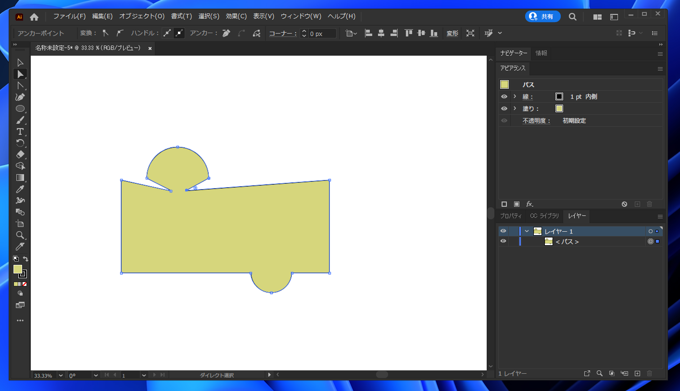Remove selected anchor points icon
Image resolution: width=680 pixels, height=391 pixels.
(226, 33)
